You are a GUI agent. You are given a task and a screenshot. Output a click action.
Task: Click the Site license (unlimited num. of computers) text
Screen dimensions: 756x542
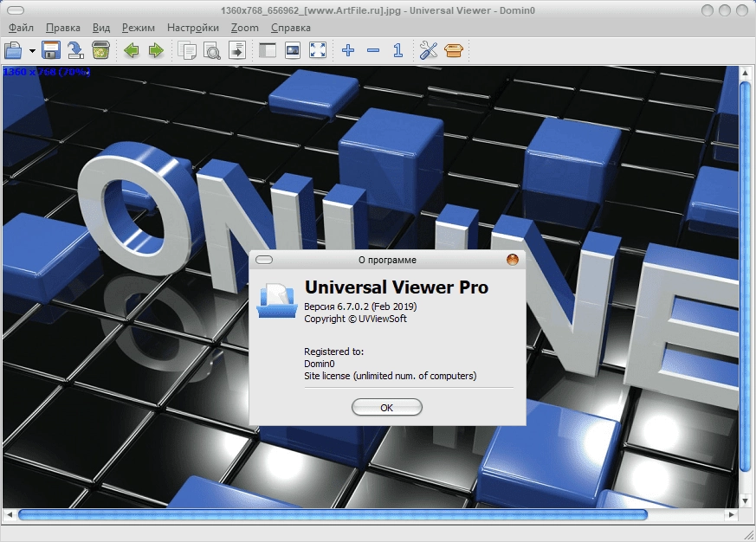390,376
